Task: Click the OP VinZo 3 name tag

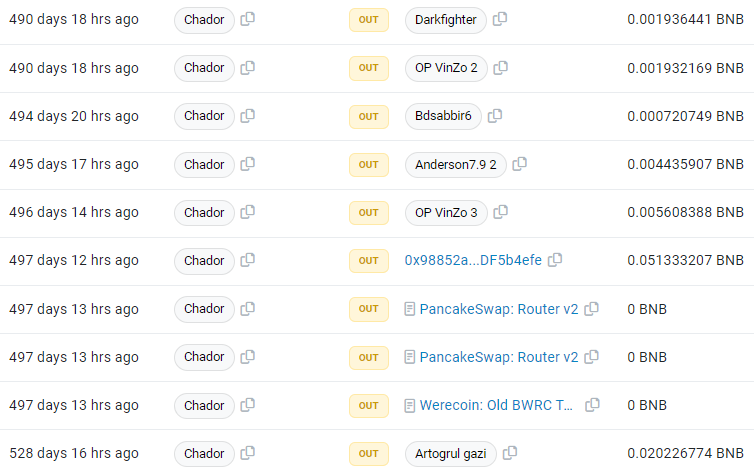Action: pos(446,213)
